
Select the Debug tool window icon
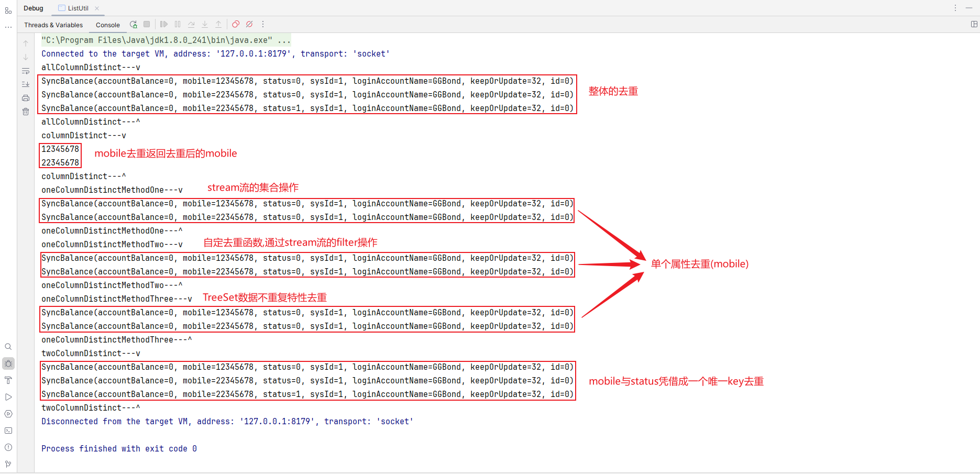8,363
